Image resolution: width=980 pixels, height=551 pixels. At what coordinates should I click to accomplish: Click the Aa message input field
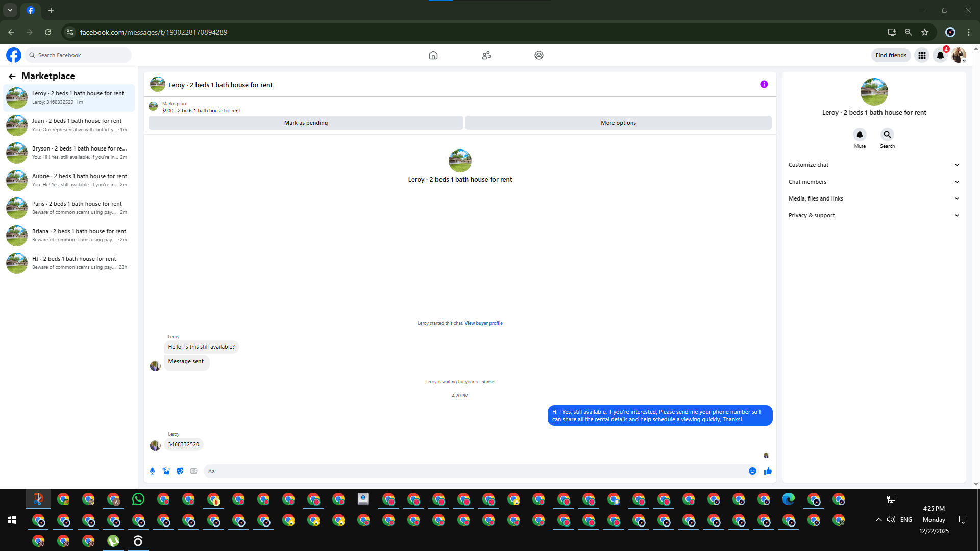click(x=475, y=471)
